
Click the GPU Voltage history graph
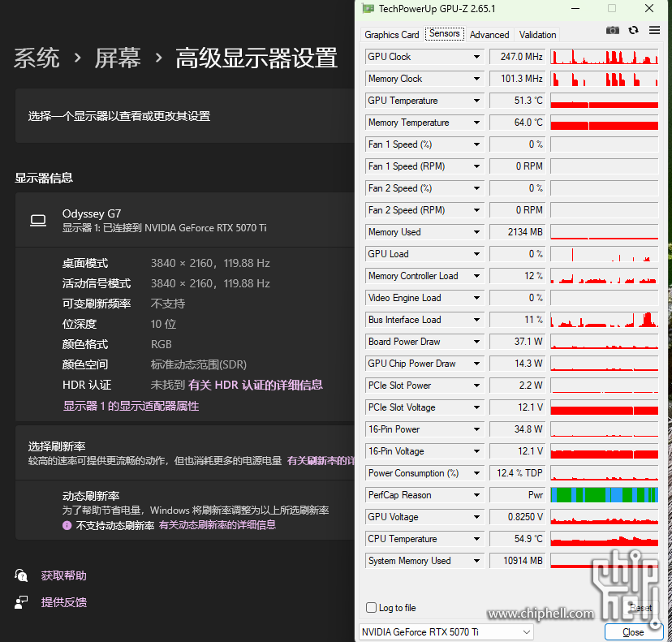tap(605, 517)
